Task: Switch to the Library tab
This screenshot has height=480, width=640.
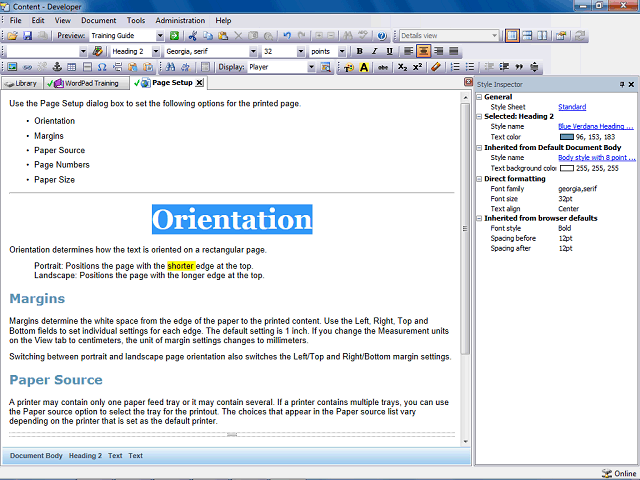Action: [x=22, y=83]
